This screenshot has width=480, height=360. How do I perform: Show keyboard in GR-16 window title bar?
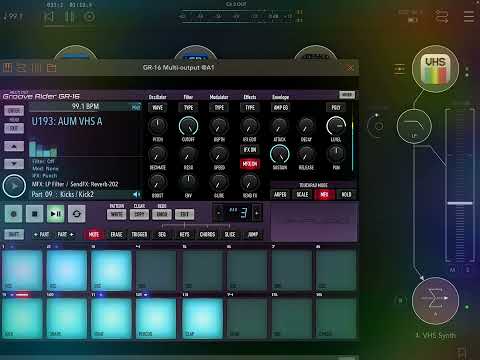pyautogui.click(x=7, y=68)
